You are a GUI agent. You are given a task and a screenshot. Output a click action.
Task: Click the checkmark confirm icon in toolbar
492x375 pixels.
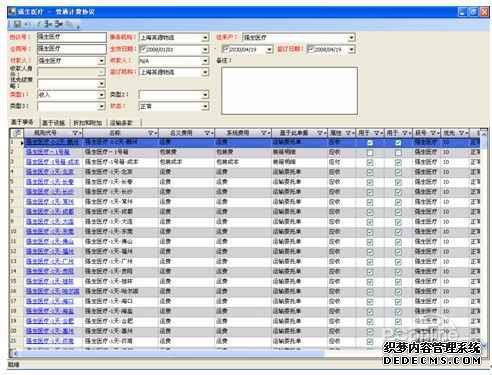pyautogui.click(x=39, y=24)
